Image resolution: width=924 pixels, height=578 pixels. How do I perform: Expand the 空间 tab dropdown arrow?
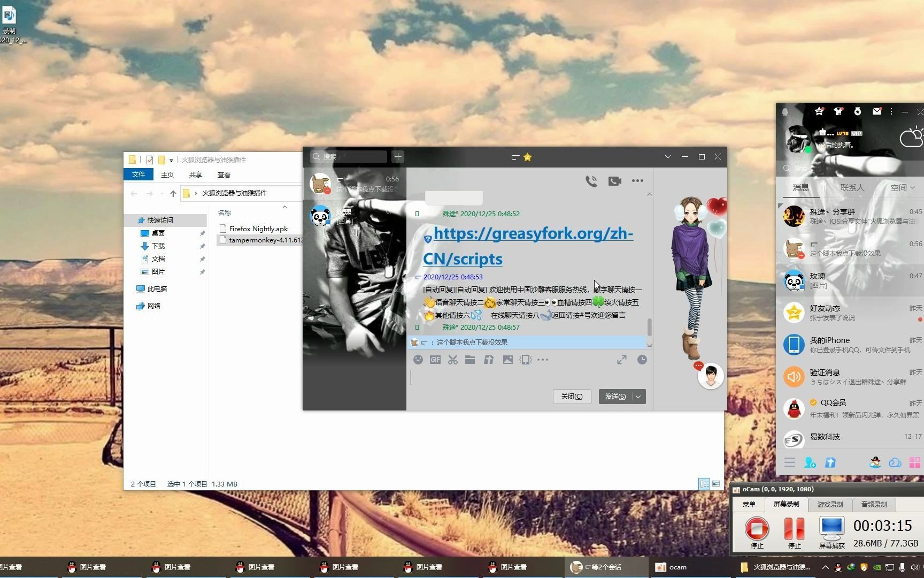(x=912, y=188)
